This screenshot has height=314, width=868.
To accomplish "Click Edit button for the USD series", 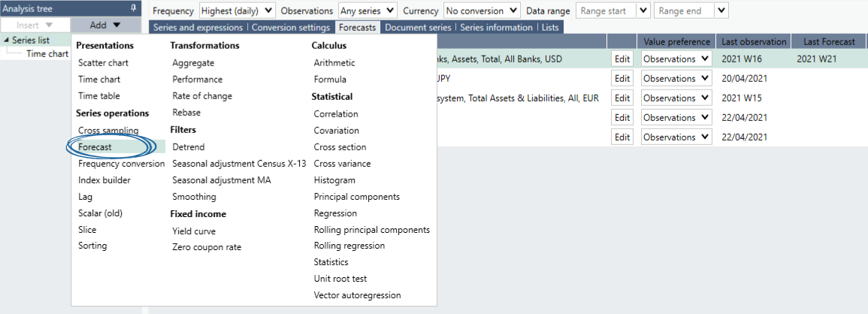I will [x=622, y=59].
